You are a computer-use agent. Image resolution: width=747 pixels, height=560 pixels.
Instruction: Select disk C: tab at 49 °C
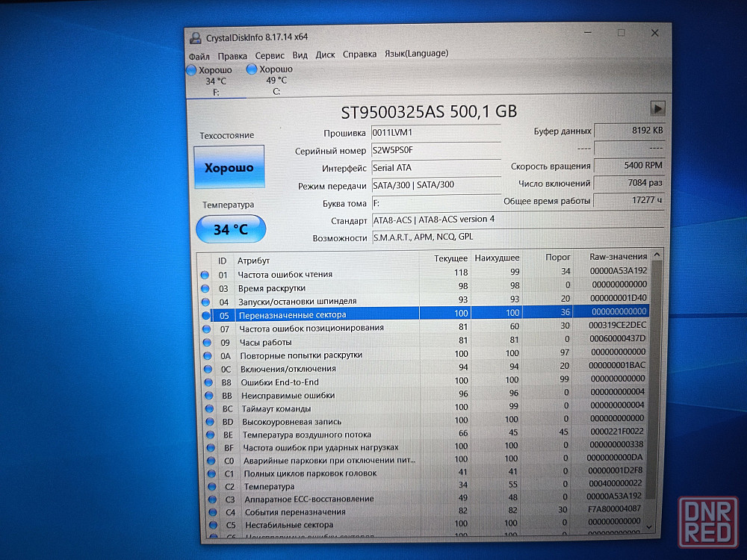click(x=276, y=80)
